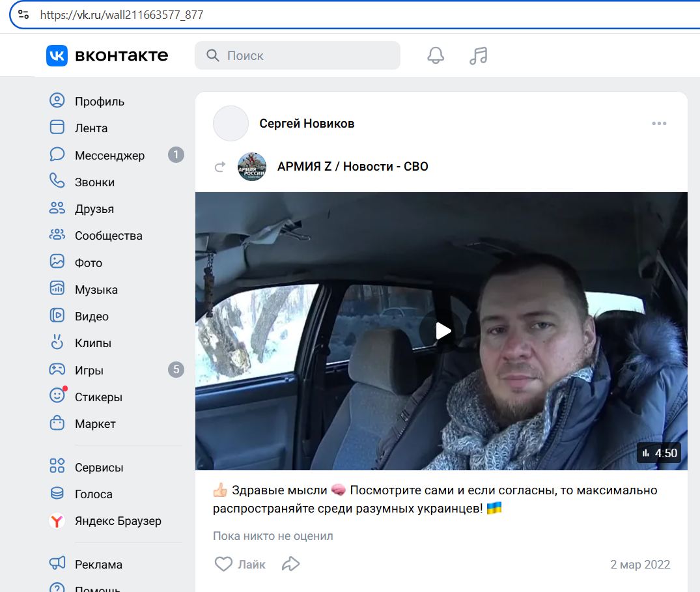Click the VK logo icon

[57, 55]
